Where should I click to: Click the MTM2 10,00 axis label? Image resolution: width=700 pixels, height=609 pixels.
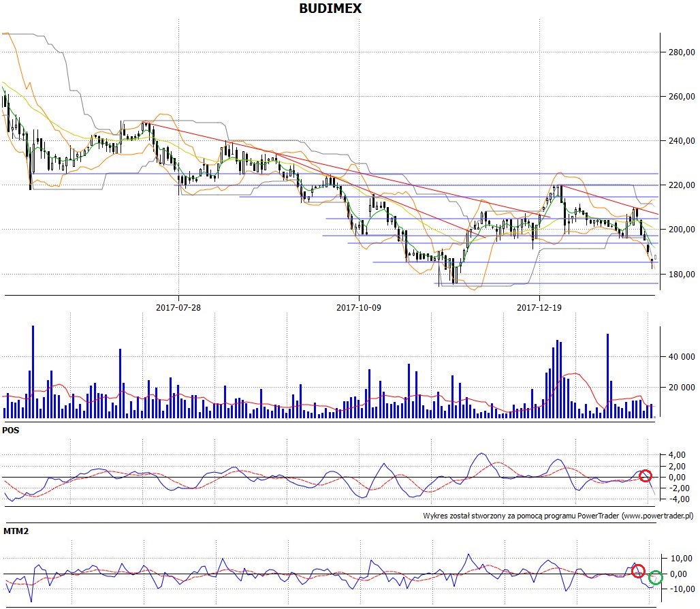pyautogui.click(x=681, y=558)
